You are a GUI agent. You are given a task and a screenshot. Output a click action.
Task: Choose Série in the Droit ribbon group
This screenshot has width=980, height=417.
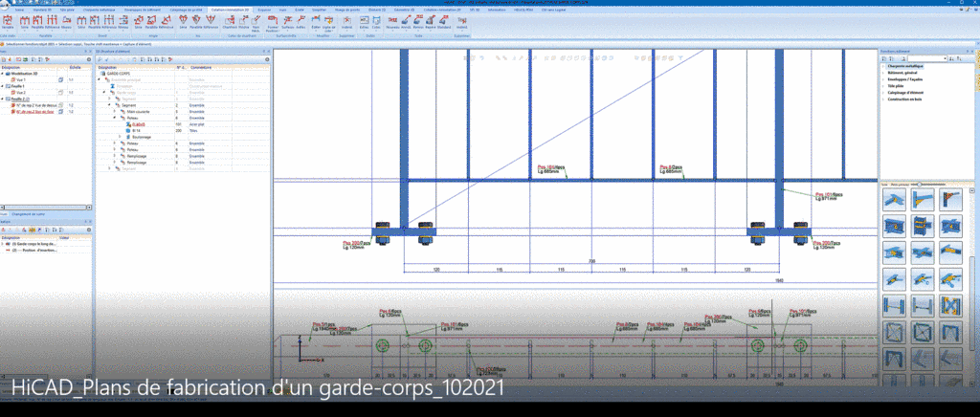tap(81, 22)
